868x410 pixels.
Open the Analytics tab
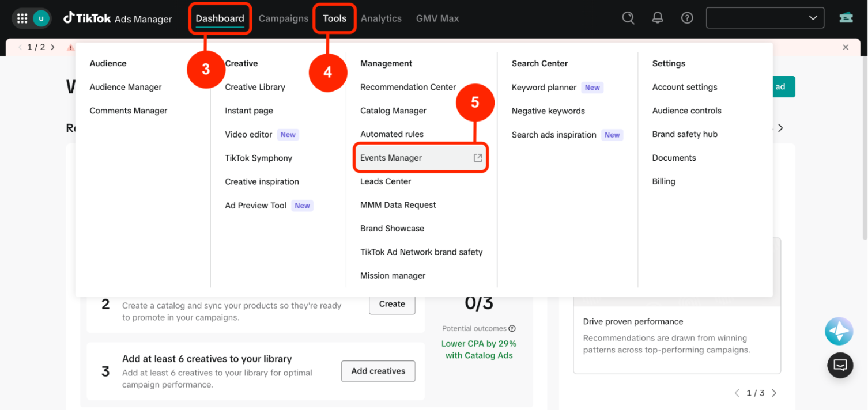coord(381,18)
